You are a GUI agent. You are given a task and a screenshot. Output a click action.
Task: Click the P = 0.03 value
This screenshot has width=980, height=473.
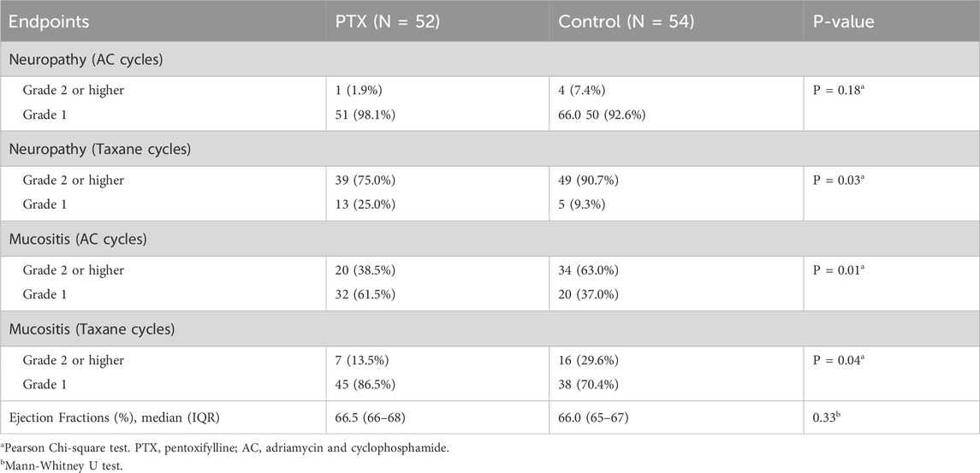(843, 180)
